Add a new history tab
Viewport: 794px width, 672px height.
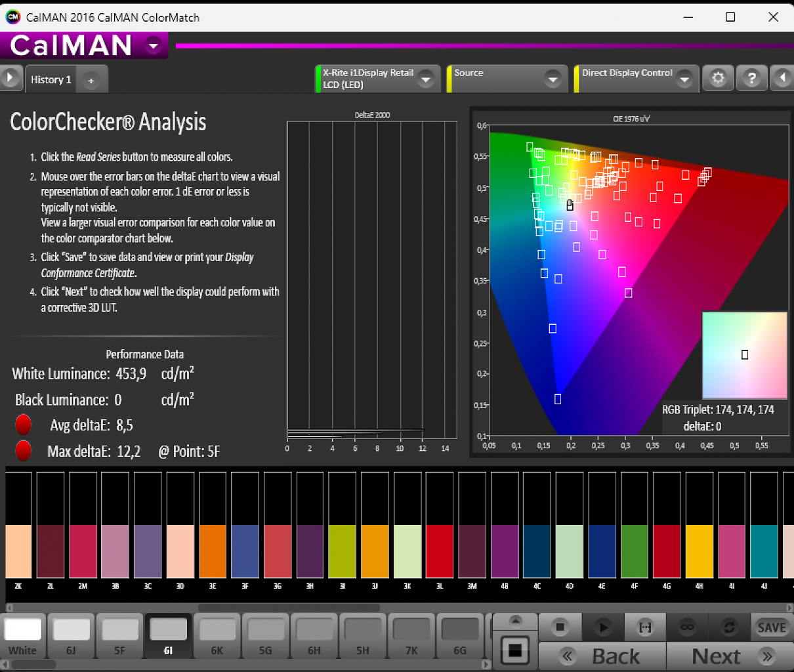pos(91,81)
